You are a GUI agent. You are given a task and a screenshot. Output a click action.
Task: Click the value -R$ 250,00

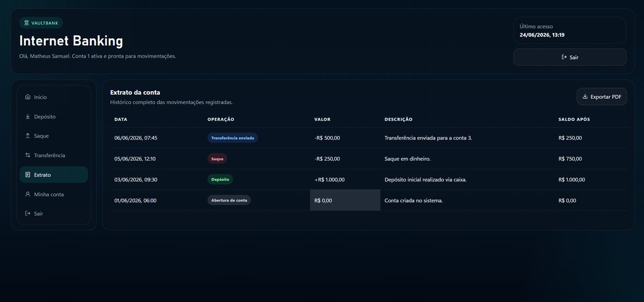[x=327, y=159]
